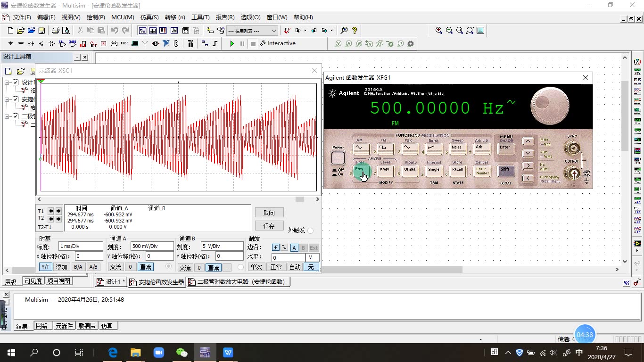This screenshot has width=644, height=362.
Task: Run the simulation with the green play icon
Action: pos(231,43)
